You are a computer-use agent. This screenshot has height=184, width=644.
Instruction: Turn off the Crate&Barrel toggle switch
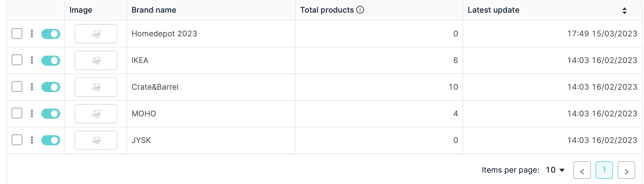51,87
